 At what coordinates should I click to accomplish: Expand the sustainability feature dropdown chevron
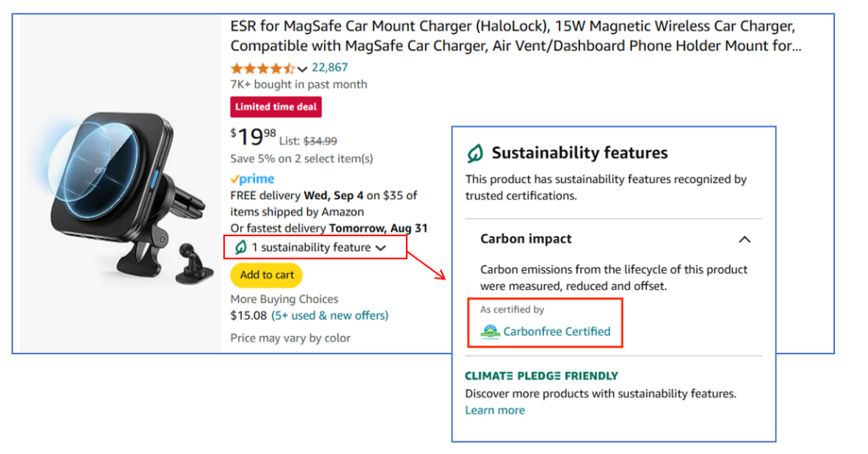click(x=381, y=248)
